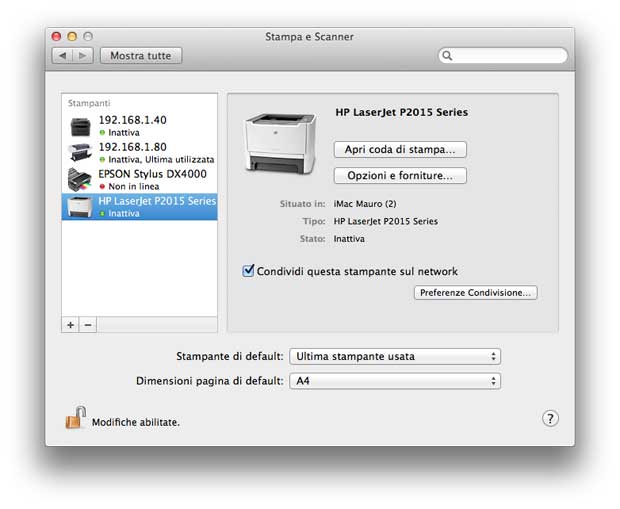The image size is (620, 509).
Task: Click the forward navigation arrow
Action: (x=83, y=56)
